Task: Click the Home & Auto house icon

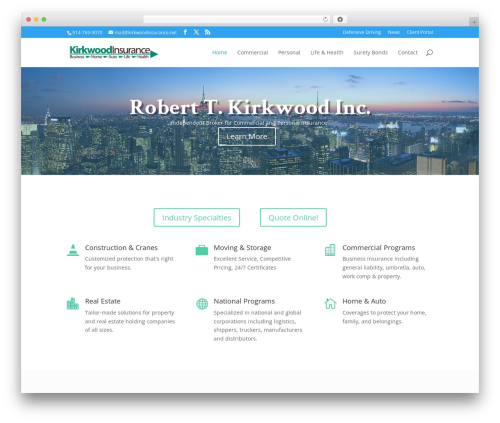Action: [330, 303]
